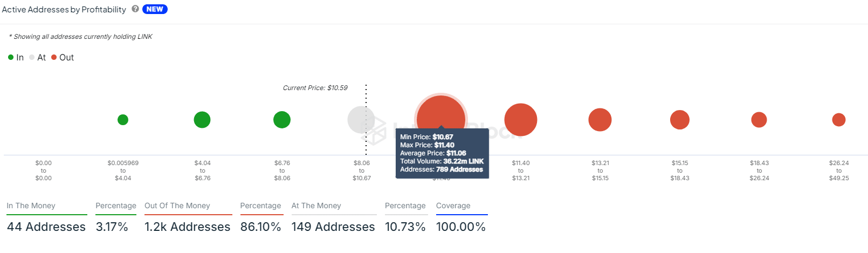Screen dimensions: 868x253
Task: Click the "Coverage" stat header
Action: click(x=453, y=206)
